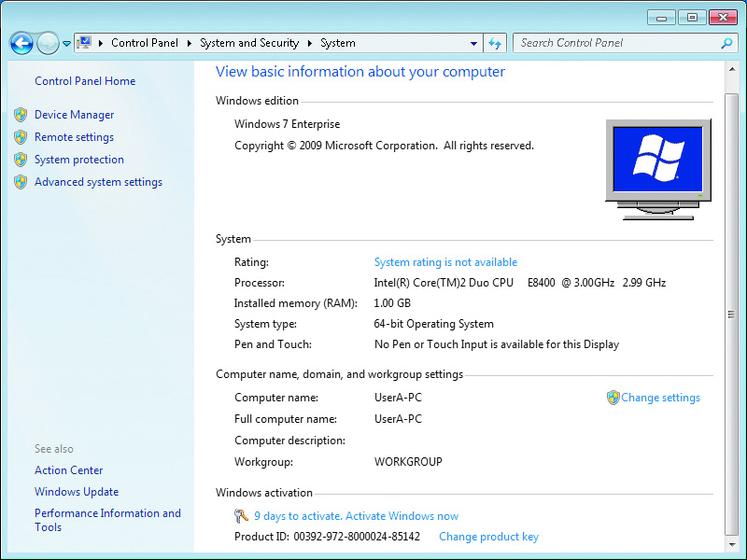Click the WORKGROUP value

point(408,462)
